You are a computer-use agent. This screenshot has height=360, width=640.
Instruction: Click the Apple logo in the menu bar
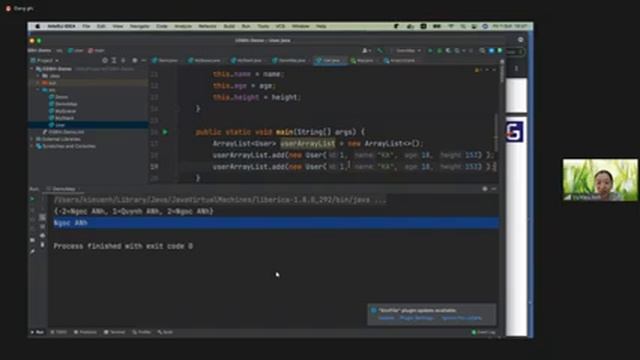[x=38, y=26]
